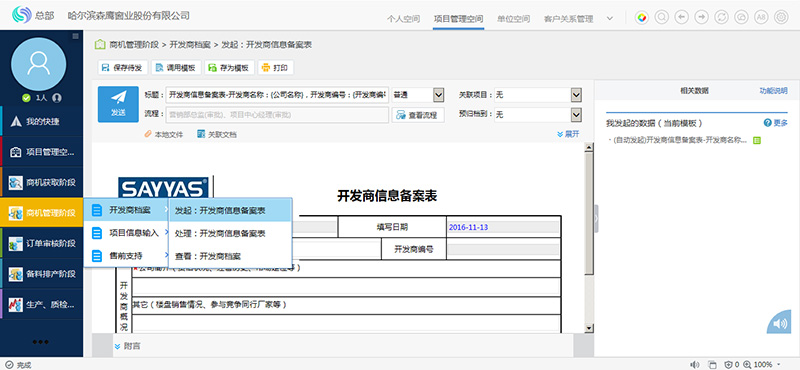Open the settings gear icon at top right
This screenshot has height=370, width=800.
pos(781,18)
